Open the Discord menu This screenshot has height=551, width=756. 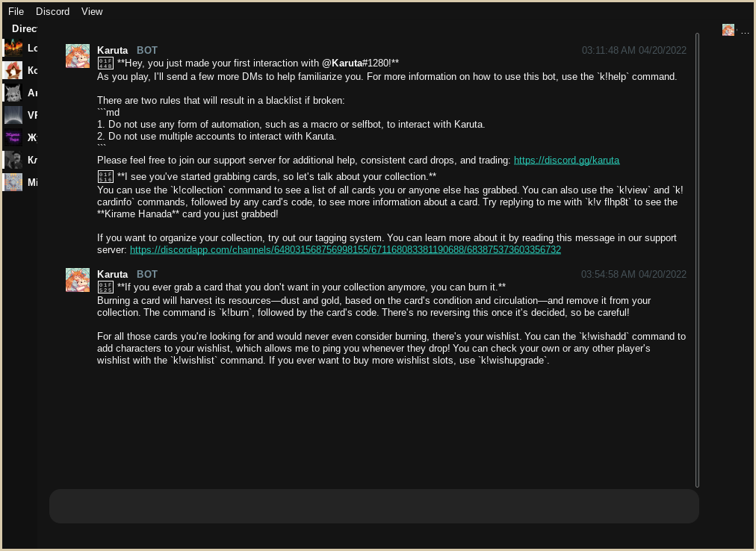tap(52, 11)
